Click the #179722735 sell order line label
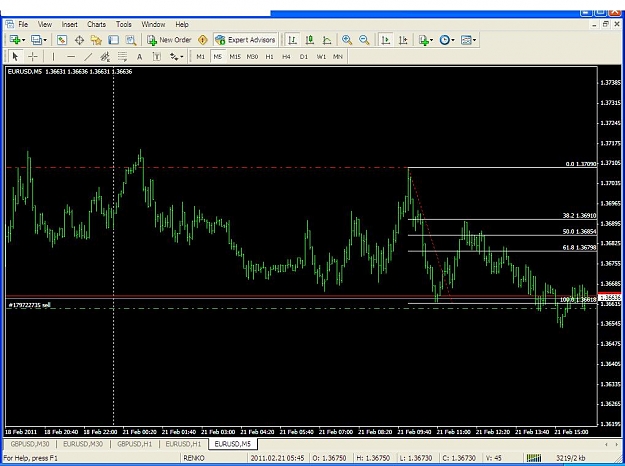625x466 pixels. tap(29, 305)
